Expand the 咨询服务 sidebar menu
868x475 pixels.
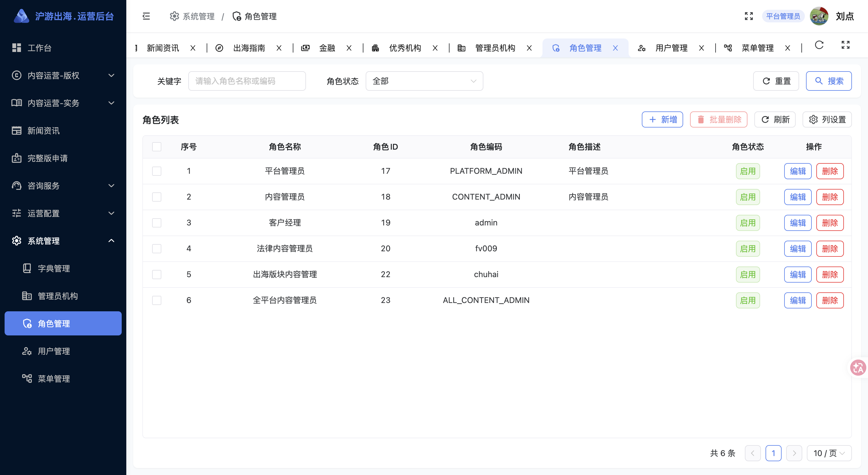pos(63,186)
